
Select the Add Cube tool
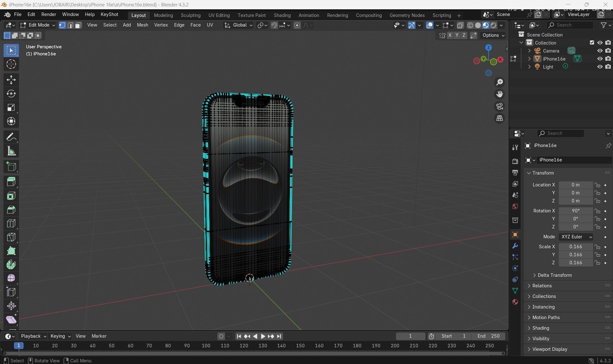[11, 166]
